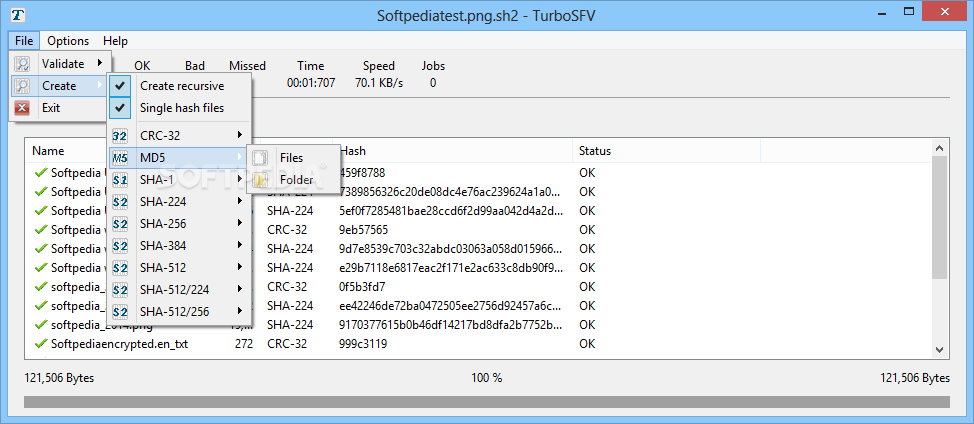Viewport: 974px width, 424px height.
Task: Expand the SHA-1 submenu arrow
Action: 239,179
